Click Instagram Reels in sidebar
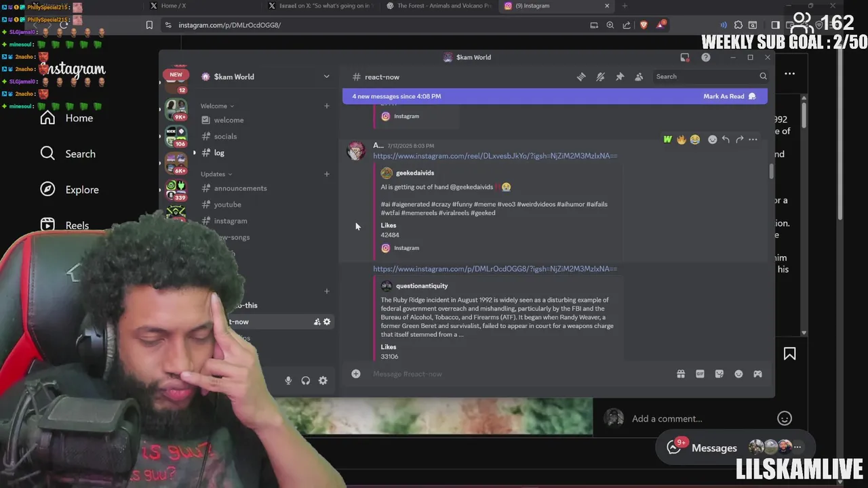Screen dimensions: 868x488 [x=65, y=226]
